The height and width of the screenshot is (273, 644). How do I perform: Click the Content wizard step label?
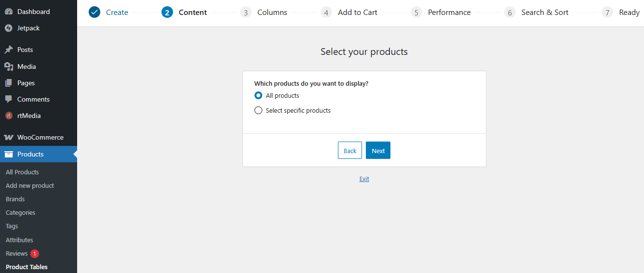tap(193, 13)
